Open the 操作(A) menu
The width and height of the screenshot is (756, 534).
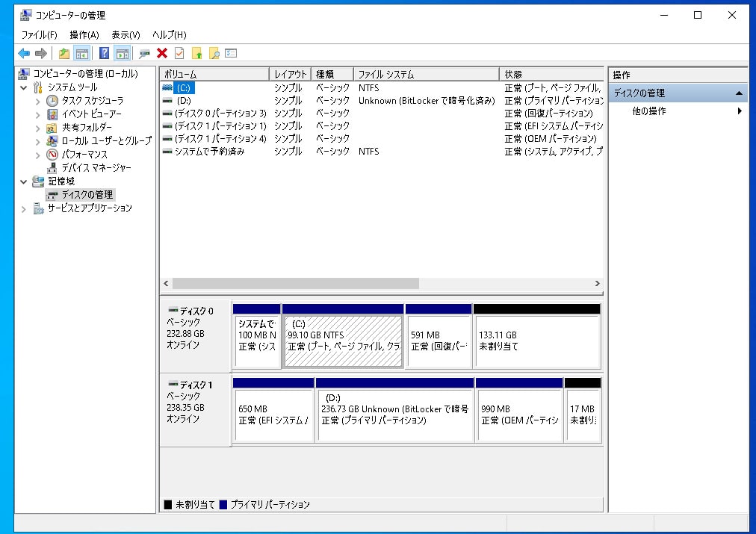(x=84, y=35)
